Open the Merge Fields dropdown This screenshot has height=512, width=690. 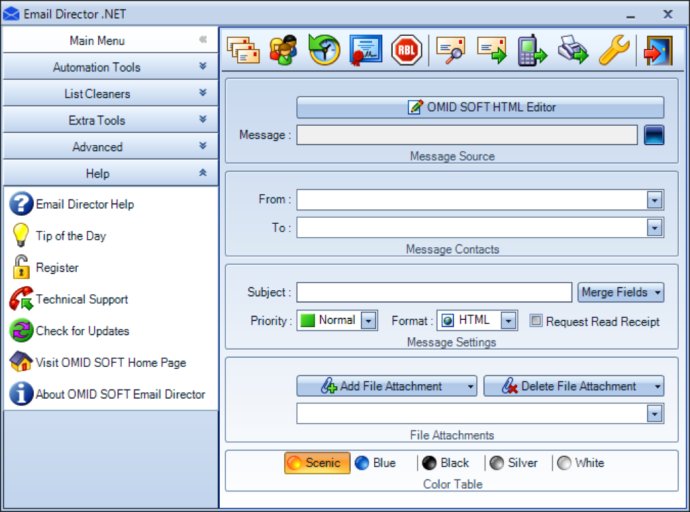621,293
